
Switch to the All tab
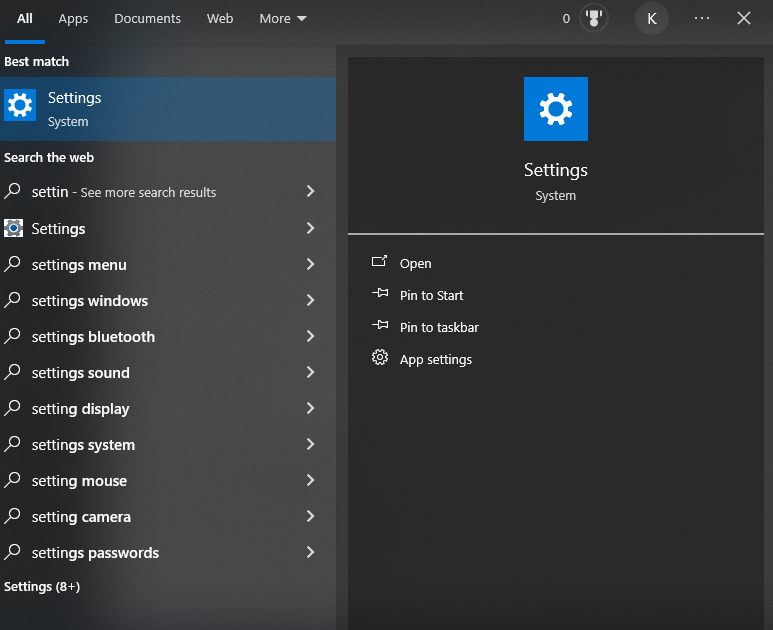coord(25,19)
